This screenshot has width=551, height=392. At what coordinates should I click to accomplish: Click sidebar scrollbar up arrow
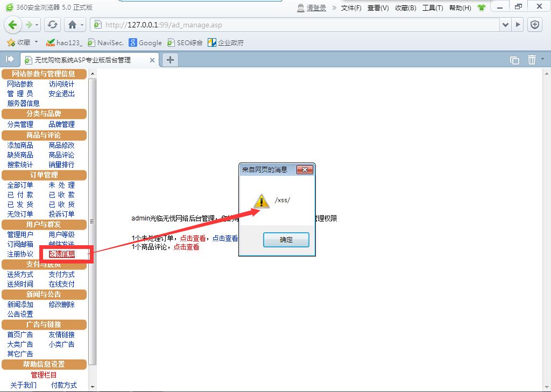coord(93,74)
